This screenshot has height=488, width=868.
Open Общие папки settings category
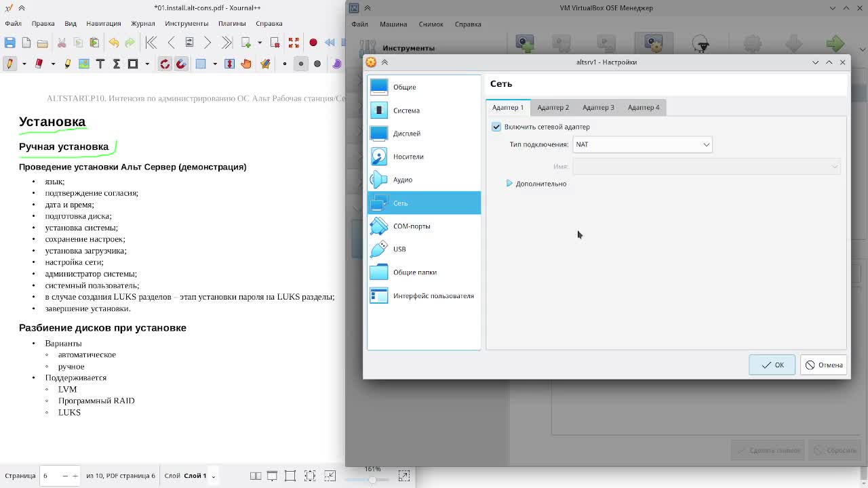(x=424, y=272)
